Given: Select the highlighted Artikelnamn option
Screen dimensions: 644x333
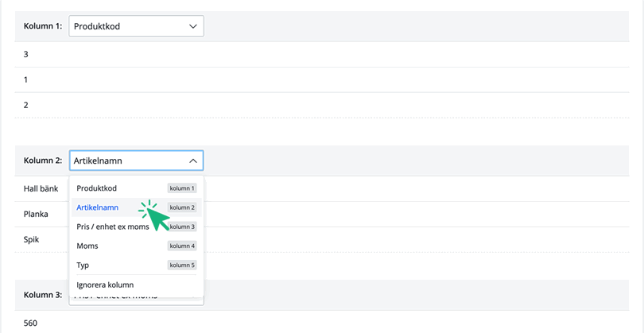Looking at the screenshot, I should click(x=98, y=207).
